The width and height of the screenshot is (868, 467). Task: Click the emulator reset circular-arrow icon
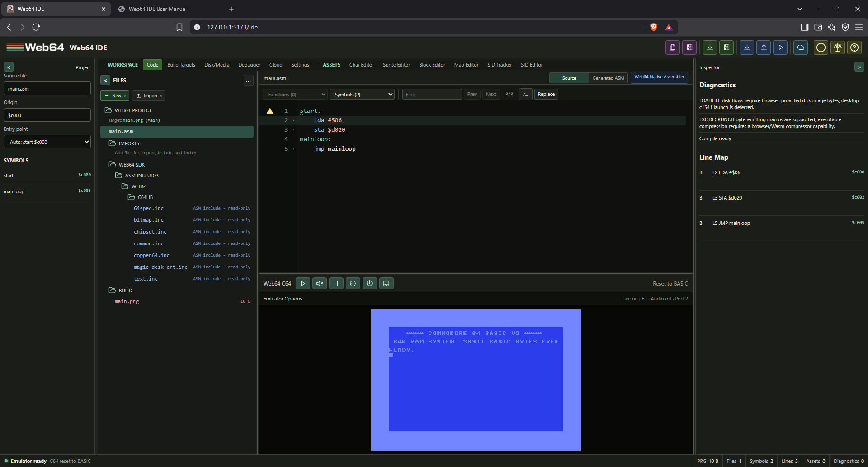[x=353, y=283]
